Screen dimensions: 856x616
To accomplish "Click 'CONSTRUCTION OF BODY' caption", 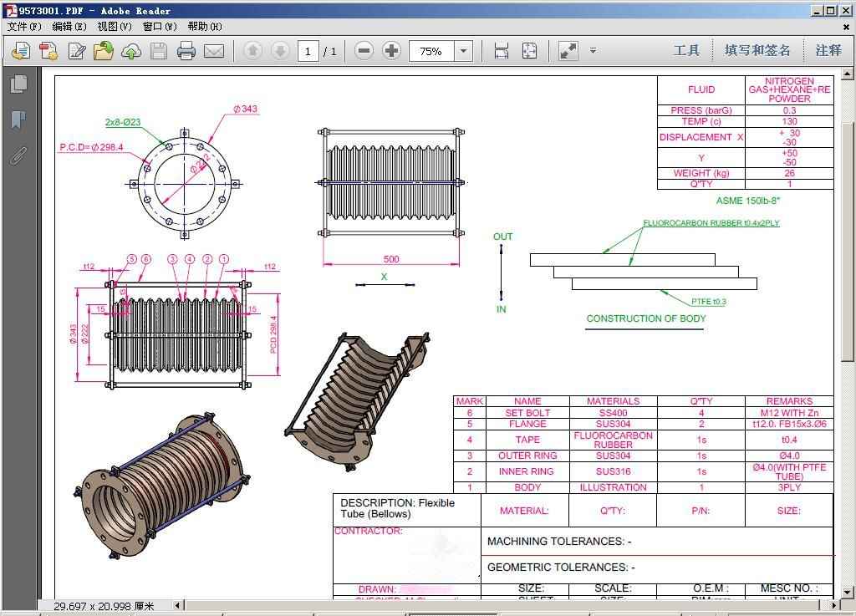I will [x=646, y=318].
